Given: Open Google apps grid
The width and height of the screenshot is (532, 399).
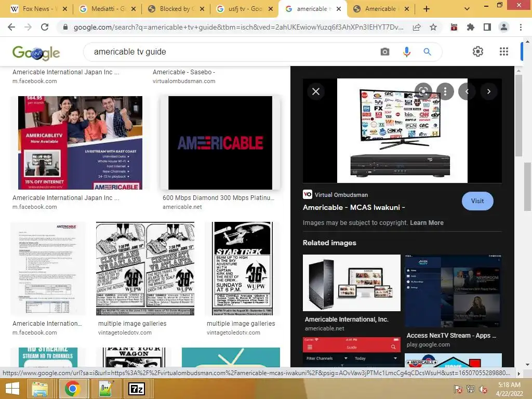Looking at the screenshot, I should click(x=504, y=51).
